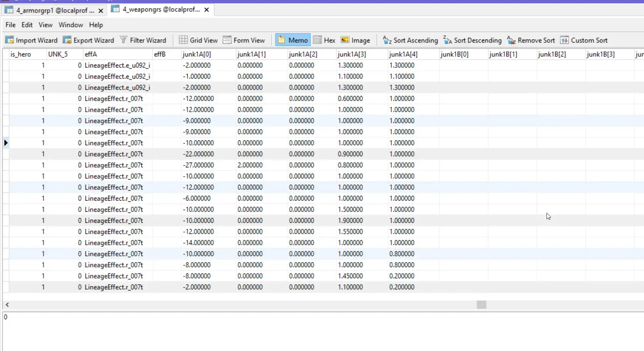Select cell with value -14.000000
The height and width of the screenshot is (351, 644).
pyautogui.click(x=208, y=243)
